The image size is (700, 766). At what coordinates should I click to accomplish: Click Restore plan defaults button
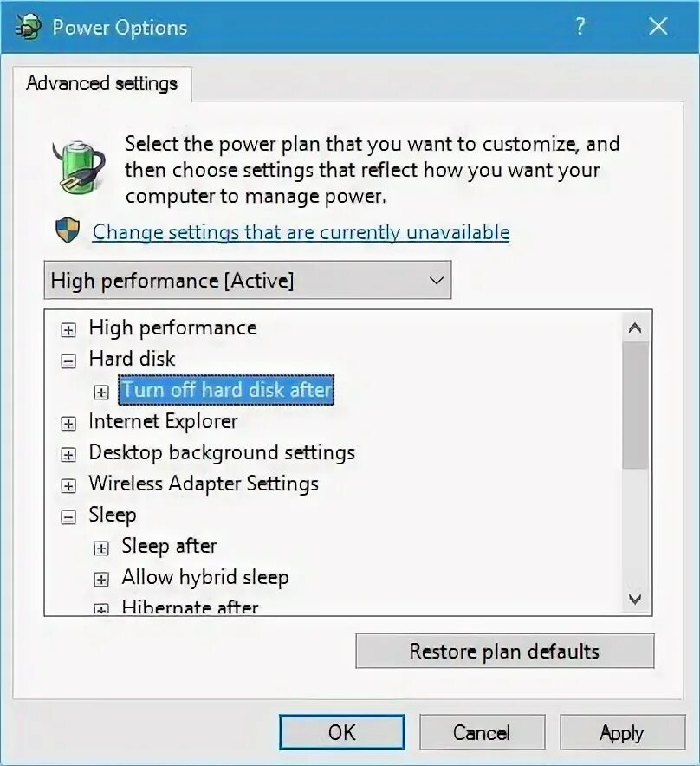[x=504, y=652]
